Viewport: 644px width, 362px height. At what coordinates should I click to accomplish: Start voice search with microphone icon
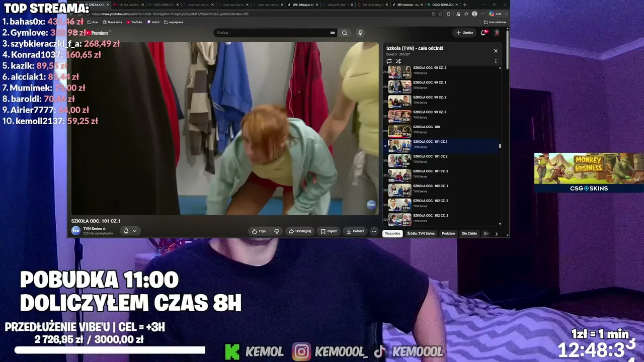[x=360, y=33]
